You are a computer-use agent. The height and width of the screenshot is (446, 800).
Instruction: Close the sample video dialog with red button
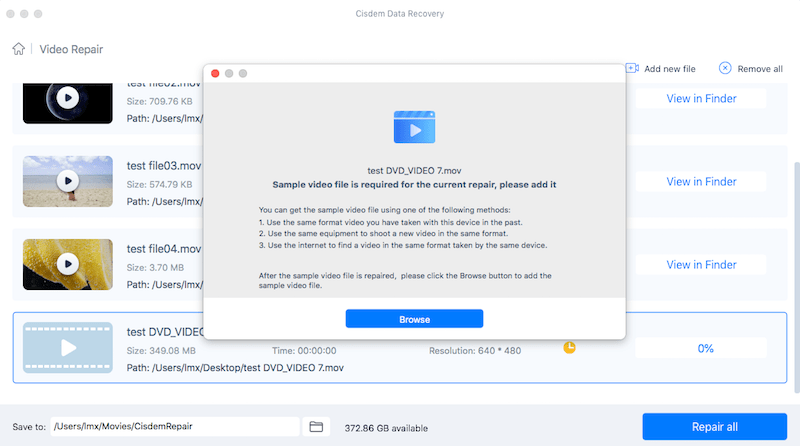pyautogui.click(x=215, y=73)
